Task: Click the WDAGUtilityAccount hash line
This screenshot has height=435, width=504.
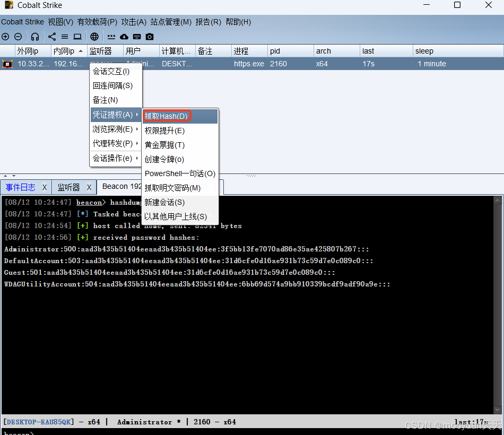Action: click(x=197, y=284)
